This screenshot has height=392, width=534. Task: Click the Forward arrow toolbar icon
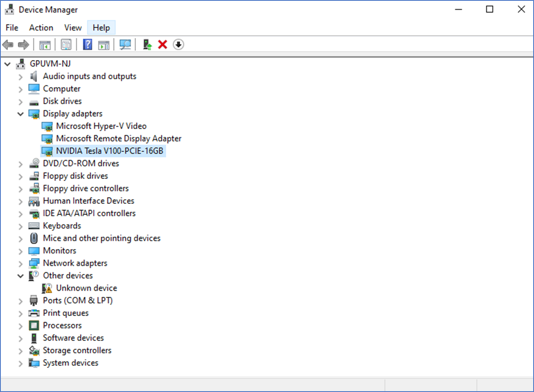pyautogui.click(x=24, y=45)
